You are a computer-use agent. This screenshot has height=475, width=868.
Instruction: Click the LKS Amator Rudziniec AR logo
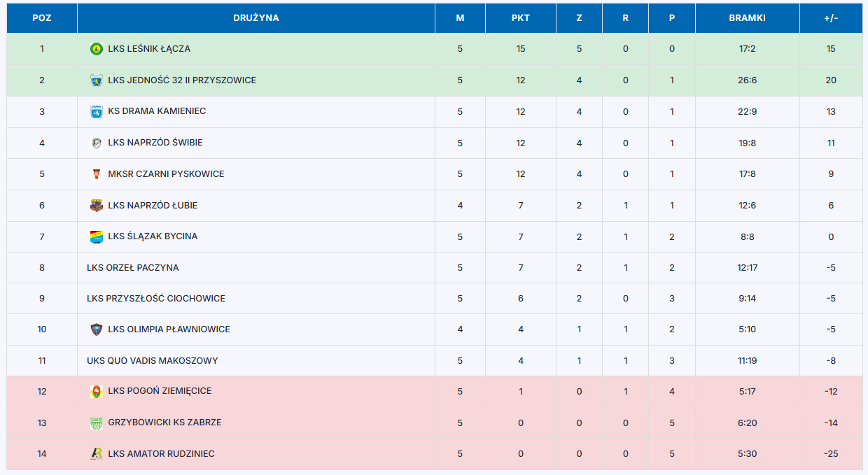pyautogui.click(x=97, y=454)
